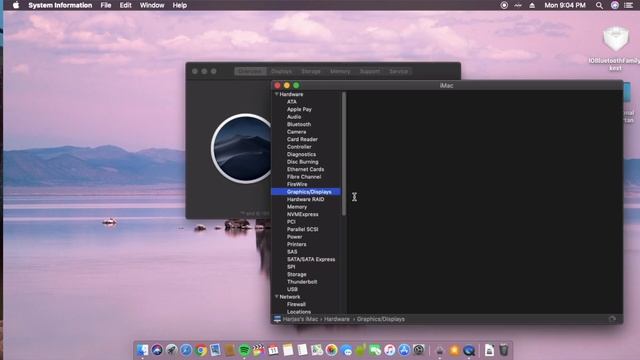Open Finder from the Dock
The width and height of the screenshot is (640, 360).
(x=142, y=350)
